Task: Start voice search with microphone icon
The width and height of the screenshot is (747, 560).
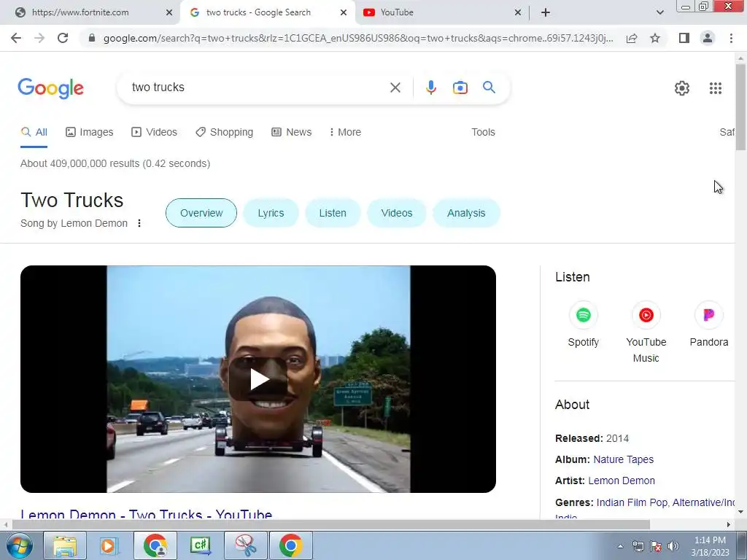Action: pyautogui.click(x=430, y=87)
